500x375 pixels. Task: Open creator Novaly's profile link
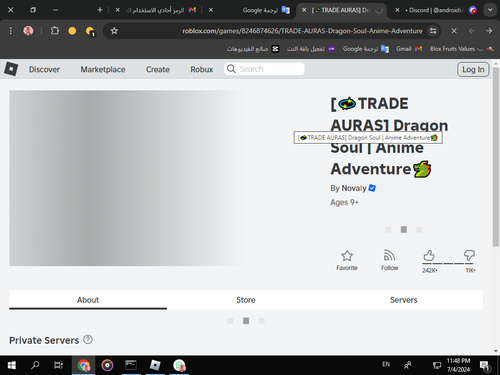(354, 188)
